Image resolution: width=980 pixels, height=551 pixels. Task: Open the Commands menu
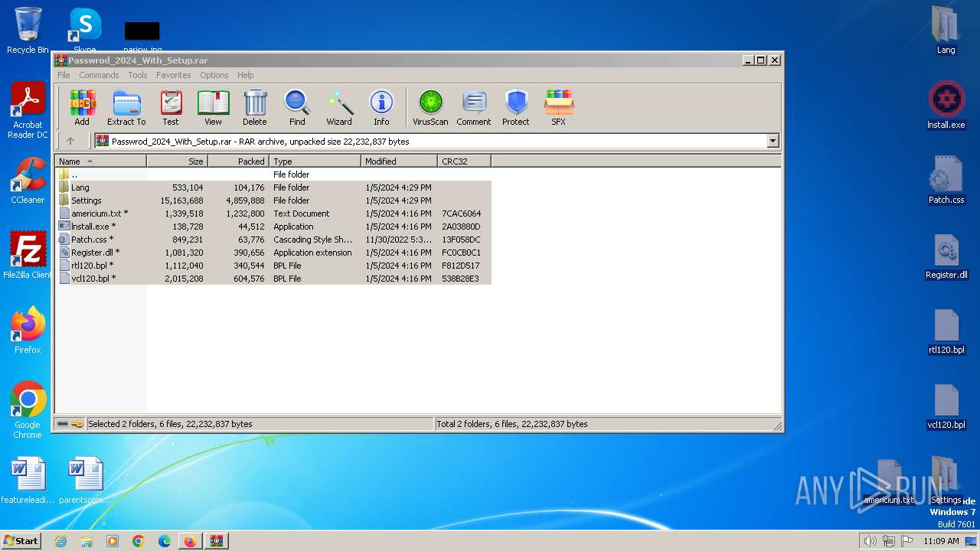[x=99, y=75]
